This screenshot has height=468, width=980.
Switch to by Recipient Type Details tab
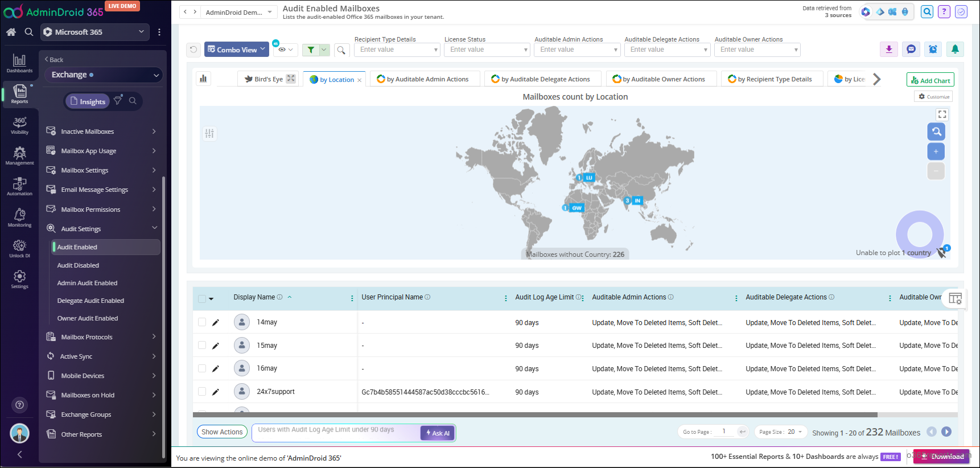(772, 79)
